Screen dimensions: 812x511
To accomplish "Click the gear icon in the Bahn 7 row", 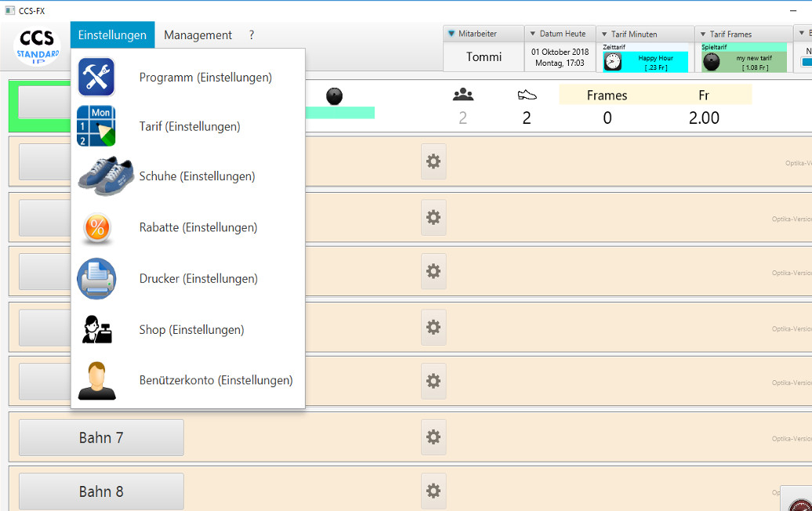I will tap(433, 437).
